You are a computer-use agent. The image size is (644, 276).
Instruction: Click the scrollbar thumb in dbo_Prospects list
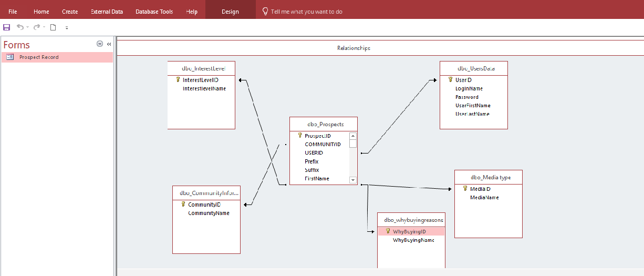click(353, 143)
